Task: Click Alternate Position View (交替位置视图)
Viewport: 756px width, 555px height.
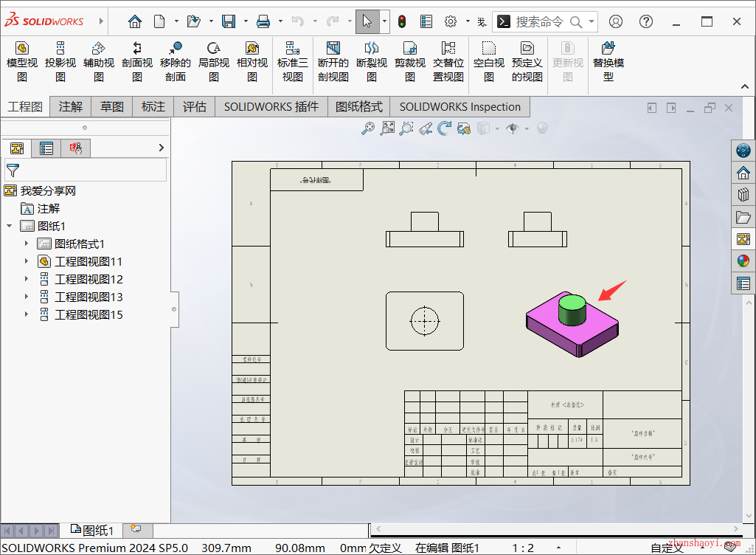Action: pyautogui.click(x=448, y=62)
